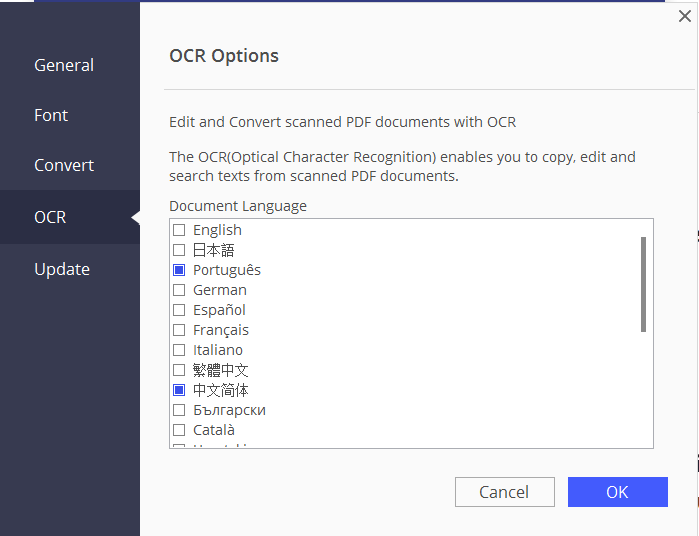Tick the Català language checkbox
Image resolution: width=699 pixels, height=536 pixels.
(179, 430)
